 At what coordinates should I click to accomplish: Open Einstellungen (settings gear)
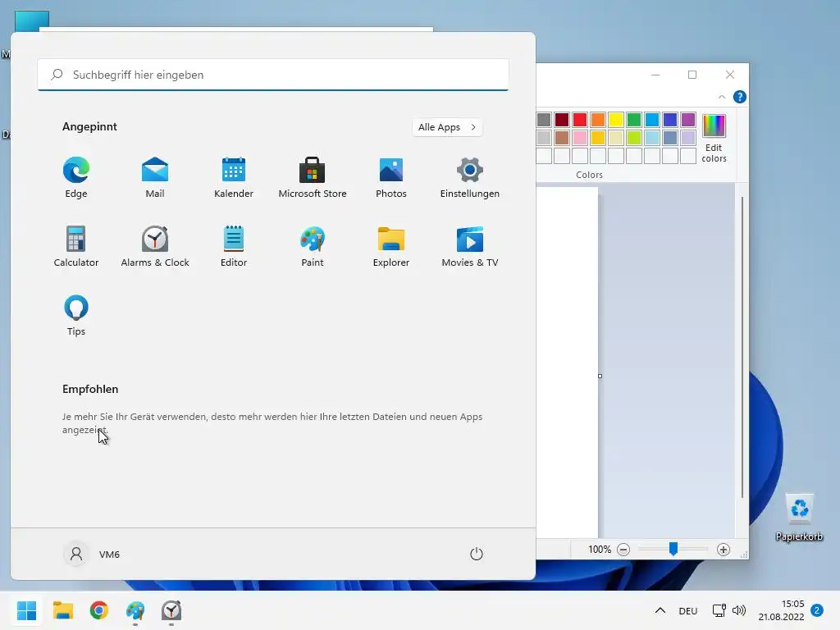pyautogui.click(x=470, y=177)
